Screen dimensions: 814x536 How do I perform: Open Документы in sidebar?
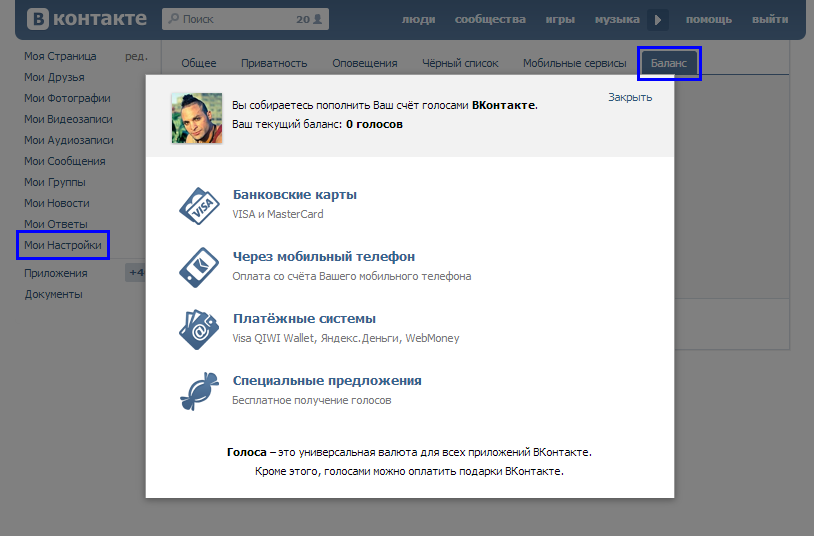[53, 294]
